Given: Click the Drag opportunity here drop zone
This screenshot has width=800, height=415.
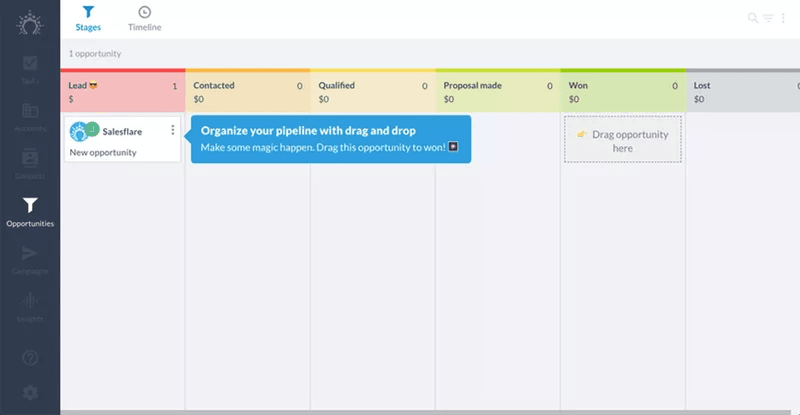Looking at the screenshot, I should (623, 140).
